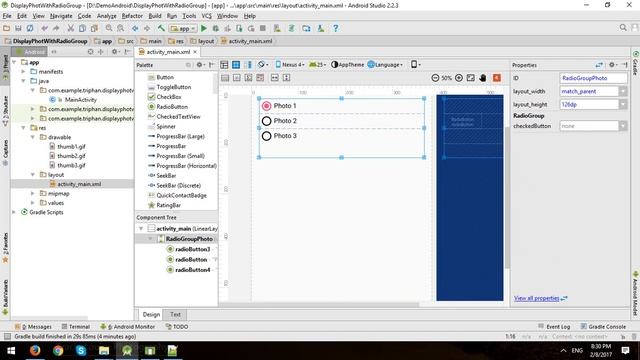Open the Terminal tool window
The image size is (640, 360).
coord(76,327)
